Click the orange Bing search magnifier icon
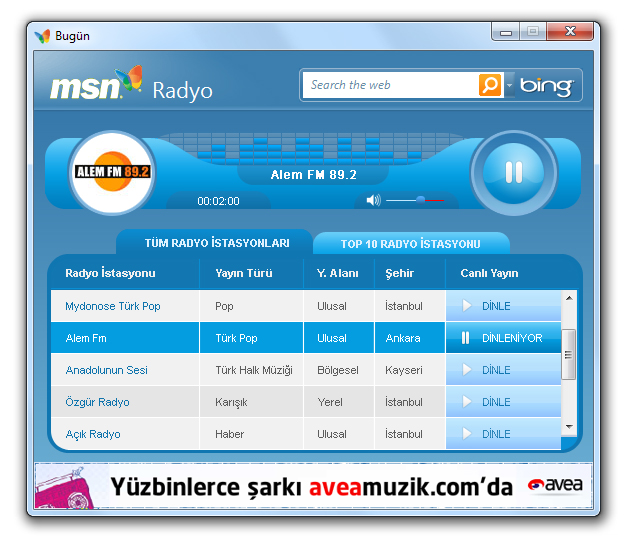 coord(490,85)
